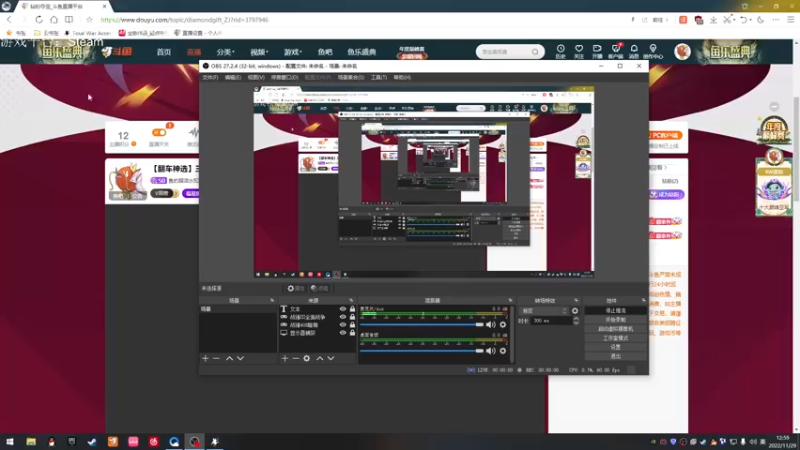Open source properties gear in sources toolbar
Viewport: 800px width, 450px height.
(x=307, y=359)
